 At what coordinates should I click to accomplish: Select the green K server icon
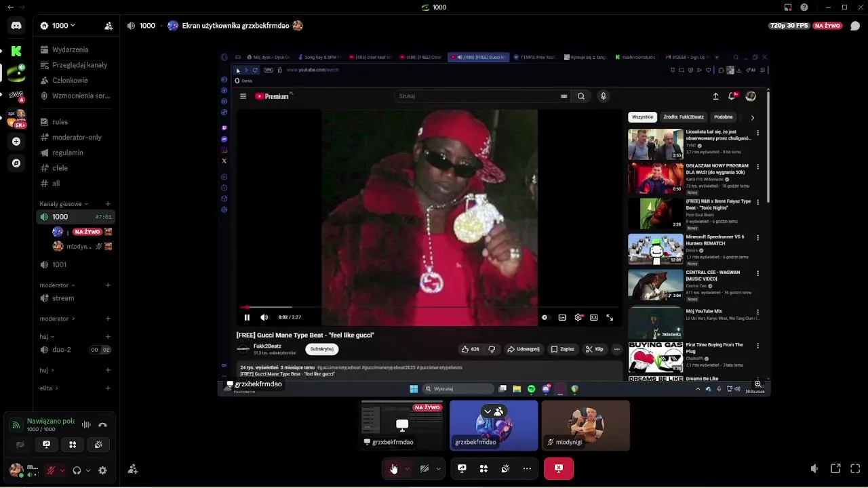16,51
